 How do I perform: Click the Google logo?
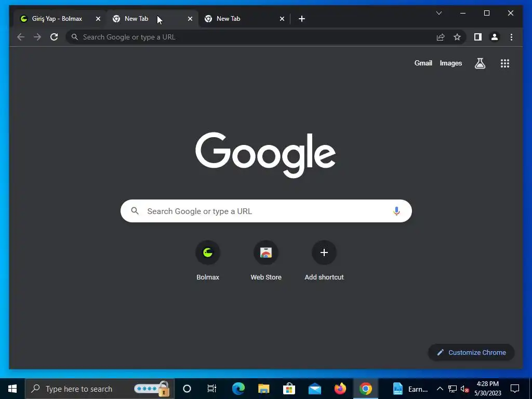[x=265, y=155]
